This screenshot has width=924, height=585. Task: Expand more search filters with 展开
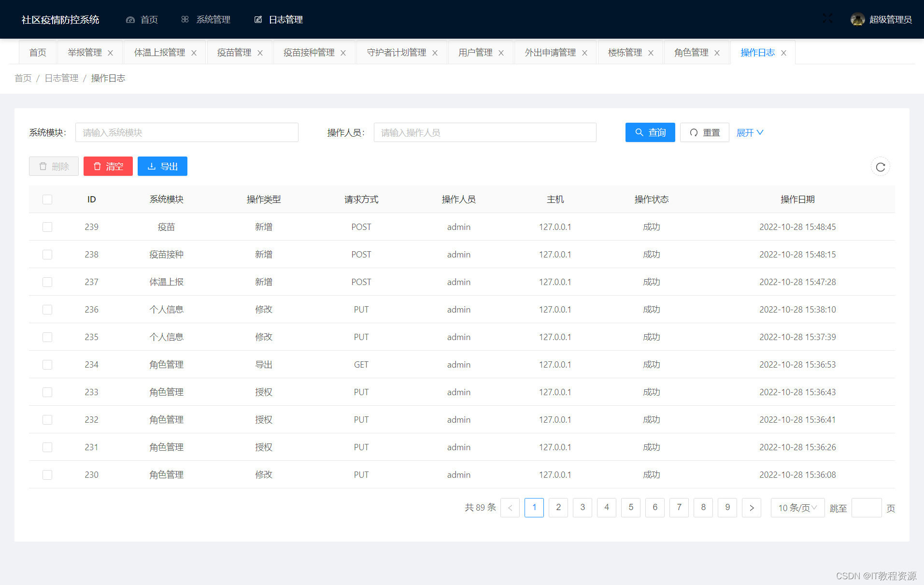(x=750, y=132)
